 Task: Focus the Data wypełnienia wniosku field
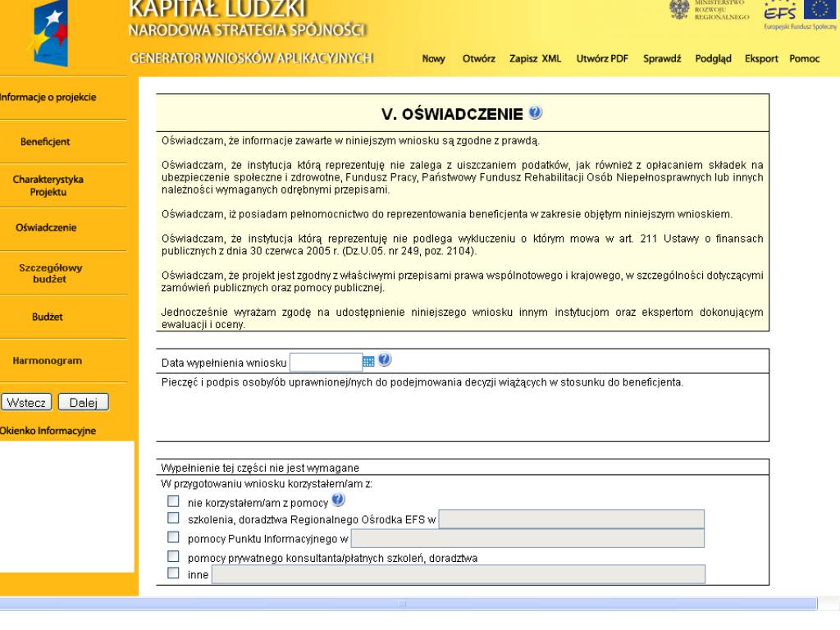click(x=326, y=362)
